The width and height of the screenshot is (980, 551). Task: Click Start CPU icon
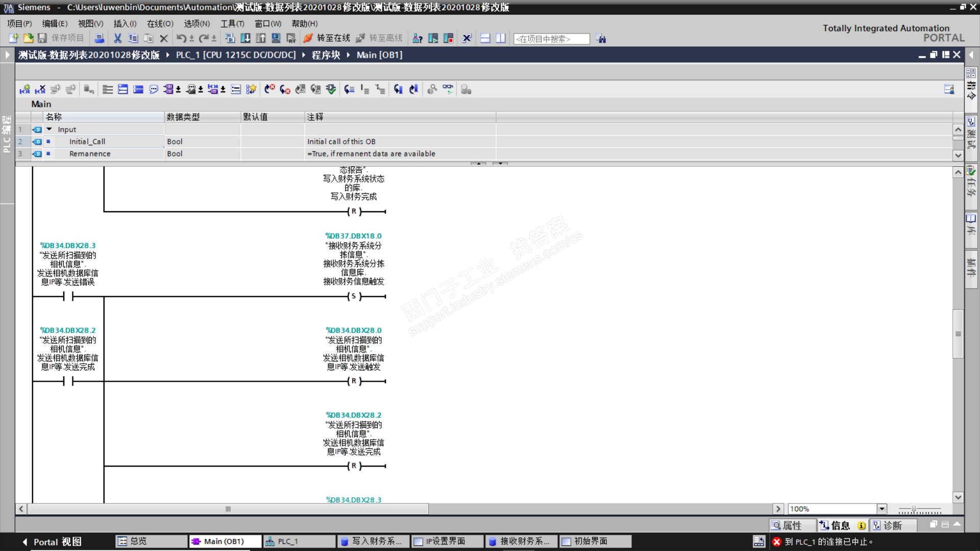pos(433,38)
